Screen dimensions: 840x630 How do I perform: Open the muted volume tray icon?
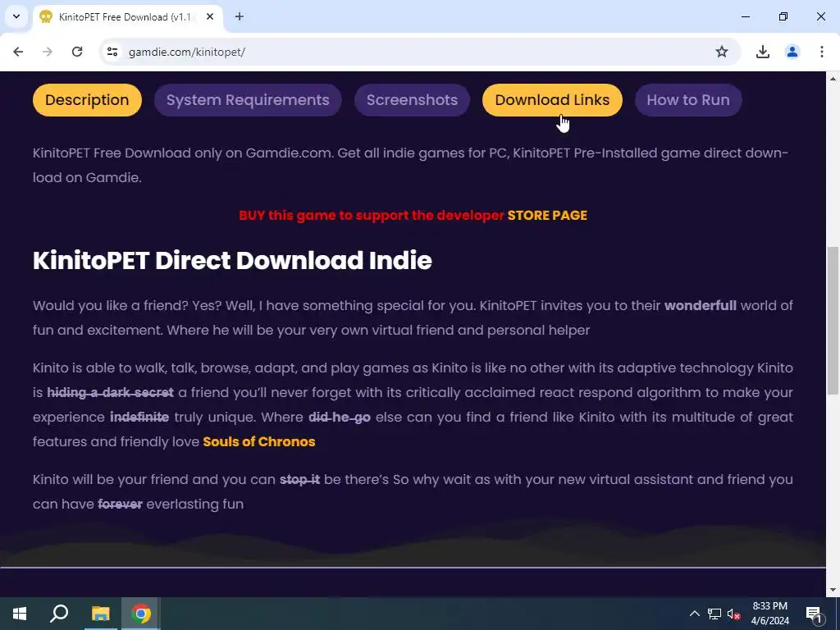pos(734,614)
